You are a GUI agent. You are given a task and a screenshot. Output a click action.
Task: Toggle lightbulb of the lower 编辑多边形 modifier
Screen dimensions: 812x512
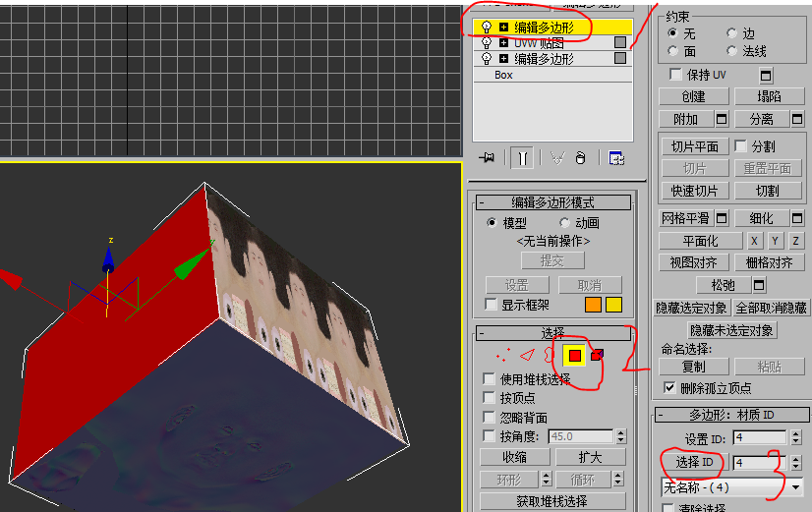(486, 59)
